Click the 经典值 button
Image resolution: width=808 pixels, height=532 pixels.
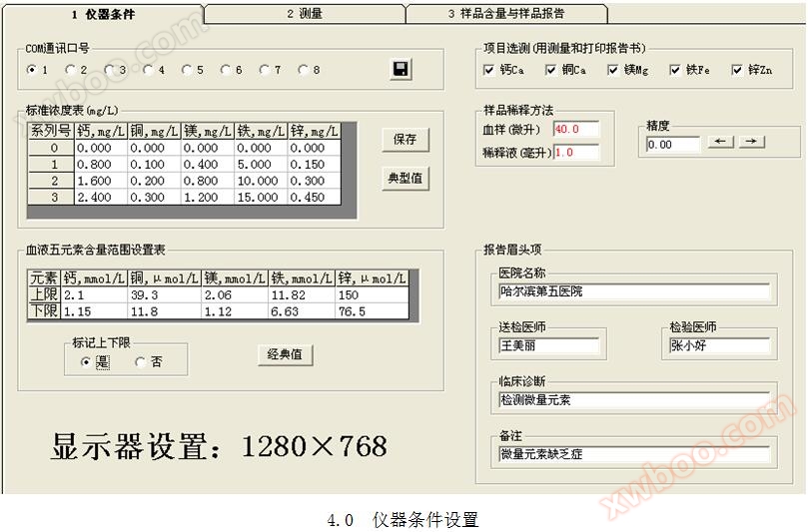tap(285, 354)
